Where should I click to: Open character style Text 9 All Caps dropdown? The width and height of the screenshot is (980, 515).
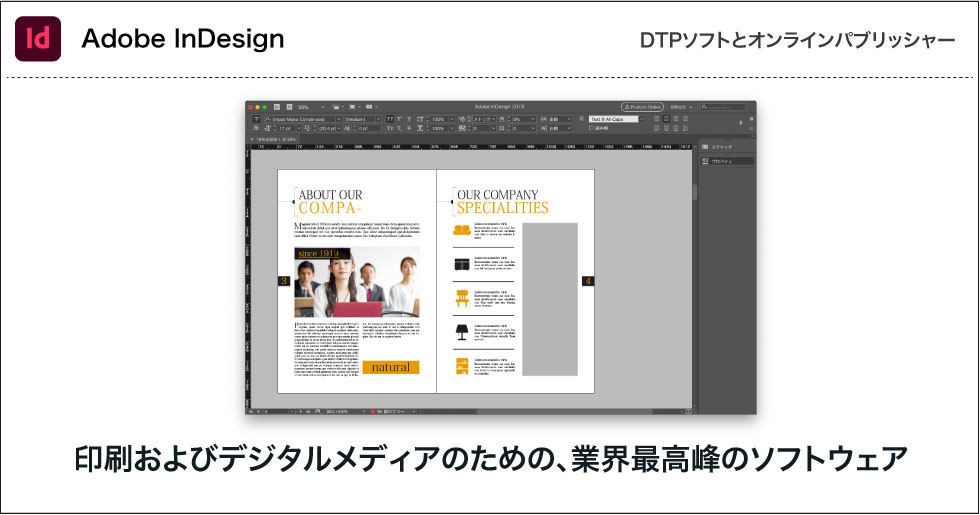641,119
